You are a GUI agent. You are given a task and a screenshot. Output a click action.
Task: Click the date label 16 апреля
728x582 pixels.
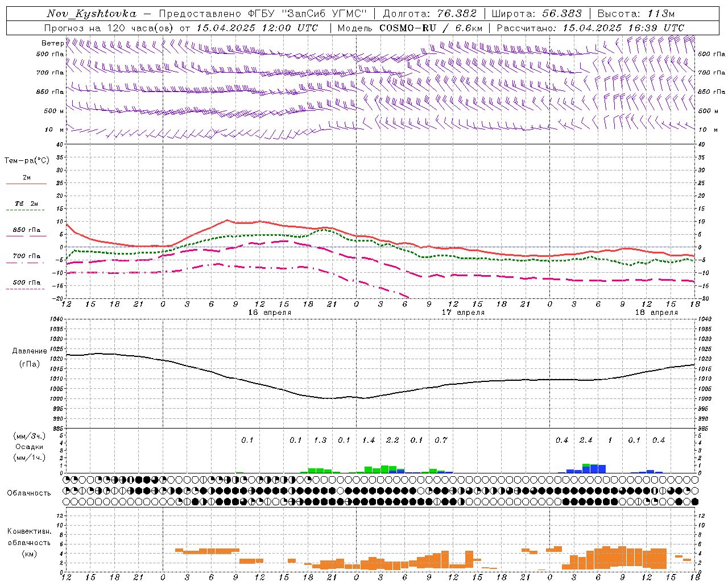coord(270,313)
